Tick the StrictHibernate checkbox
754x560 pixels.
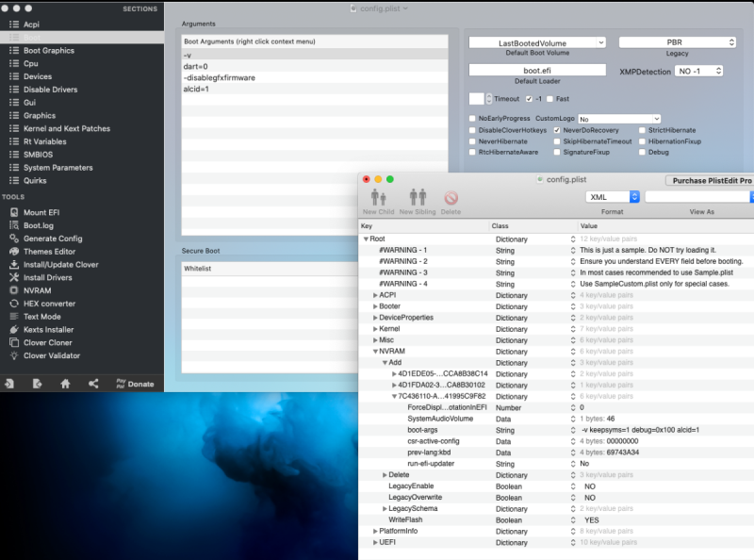pyautogui.click(x=642, y=130)
